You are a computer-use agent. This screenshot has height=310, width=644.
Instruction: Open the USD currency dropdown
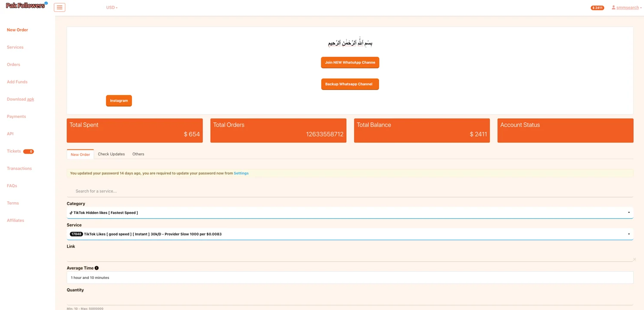point(111,7)
